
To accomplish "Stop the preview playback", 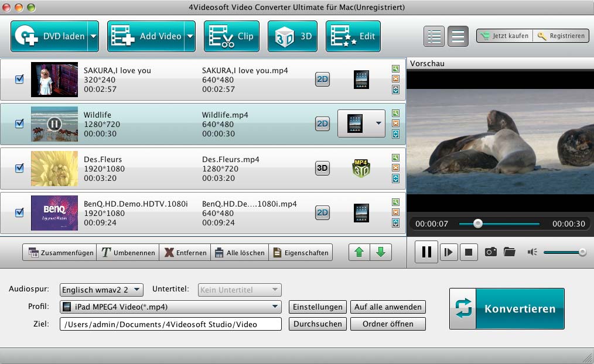I will point(469,252).
